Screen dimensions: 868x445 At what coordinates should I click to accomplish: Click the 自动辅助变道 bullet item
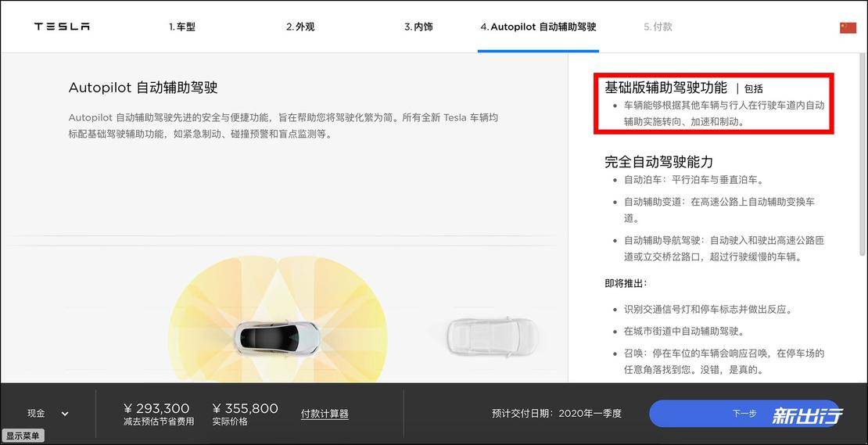pos(719,210)
